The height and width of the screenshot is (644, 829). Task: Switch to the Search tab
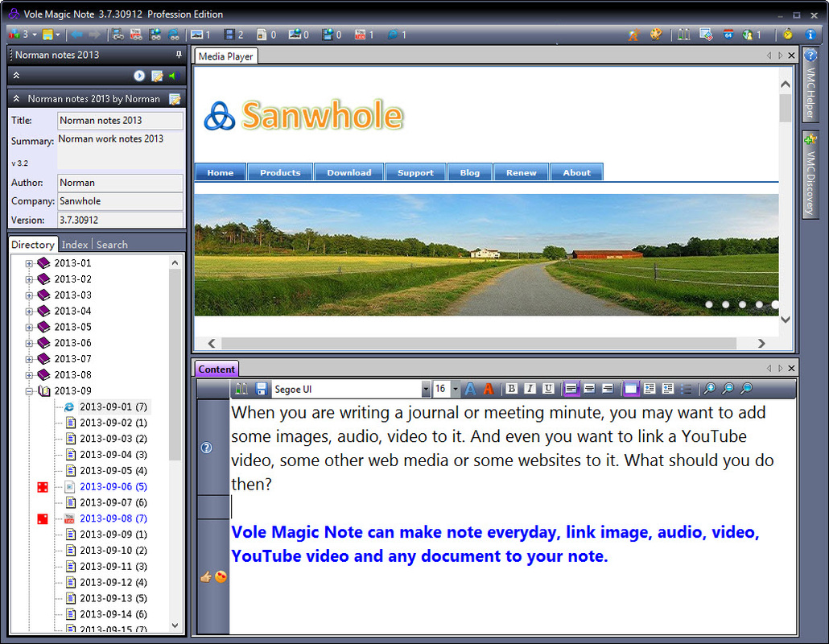(112, 245)
